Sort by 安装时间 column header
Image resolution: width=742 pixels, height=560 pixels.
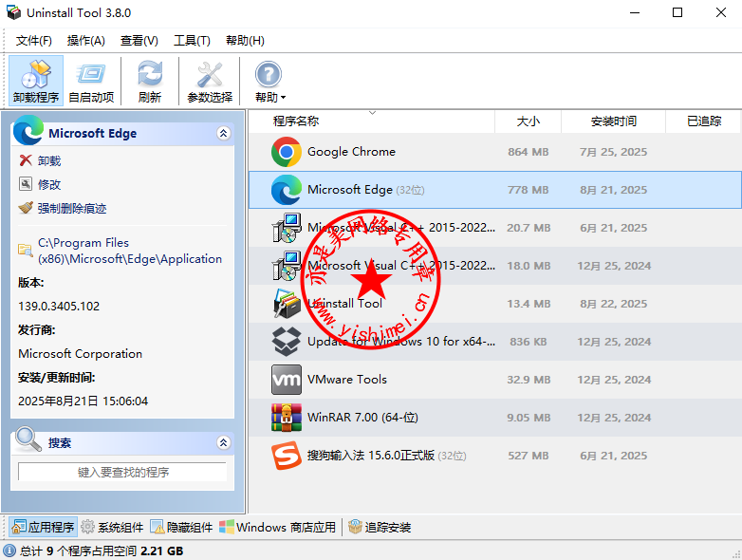coord(613,121)
